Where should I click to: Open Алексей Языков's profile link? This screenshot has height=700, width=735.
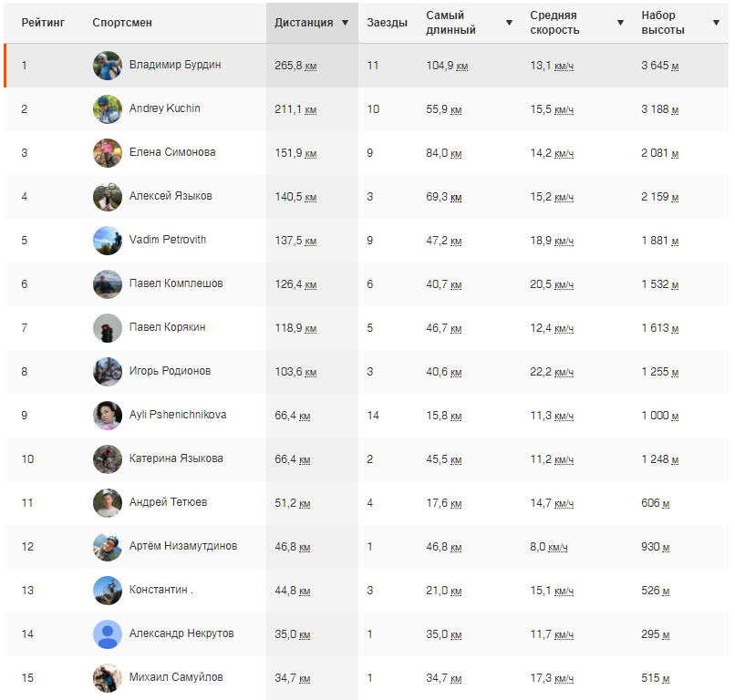pos(171,196)
